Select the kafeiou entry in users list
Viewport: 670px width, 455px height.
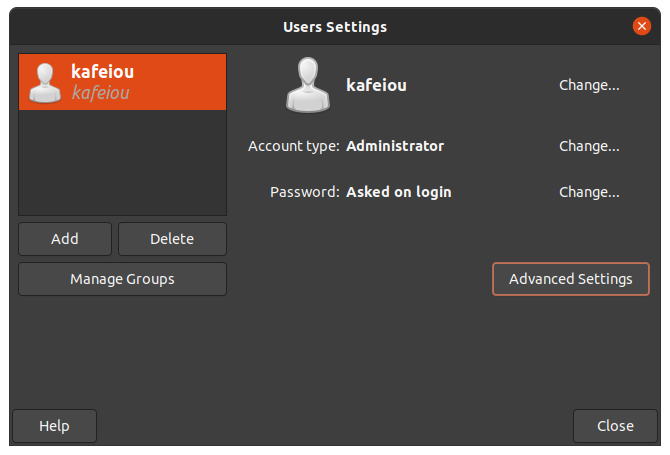pyautogui.click(x=123, y=82)
